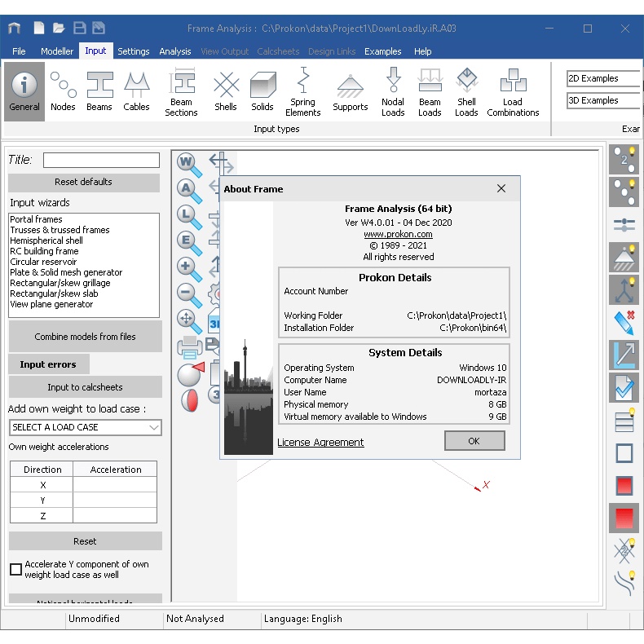Click the Supports ribbon icon
The width and height of the screenshot is (644, 644).
tap(350, 91)
